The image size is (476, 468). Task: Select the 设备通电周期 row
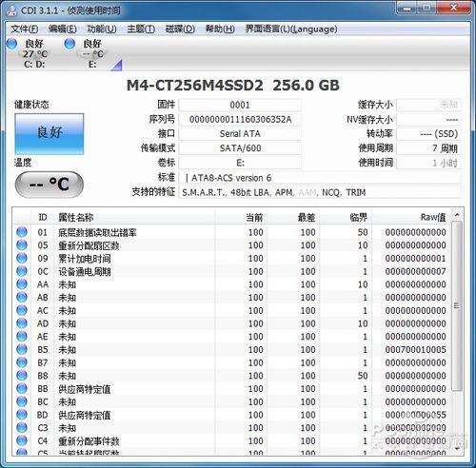tap(232, 271)
